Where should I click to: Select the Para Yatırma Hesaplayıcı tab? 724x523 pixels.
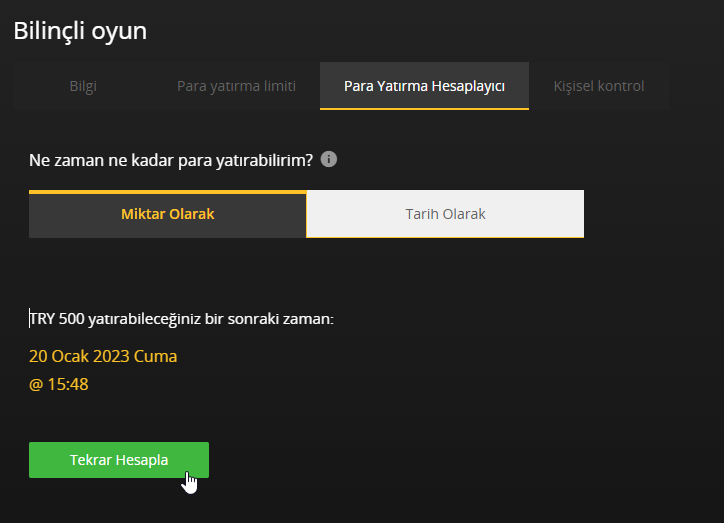424,86
